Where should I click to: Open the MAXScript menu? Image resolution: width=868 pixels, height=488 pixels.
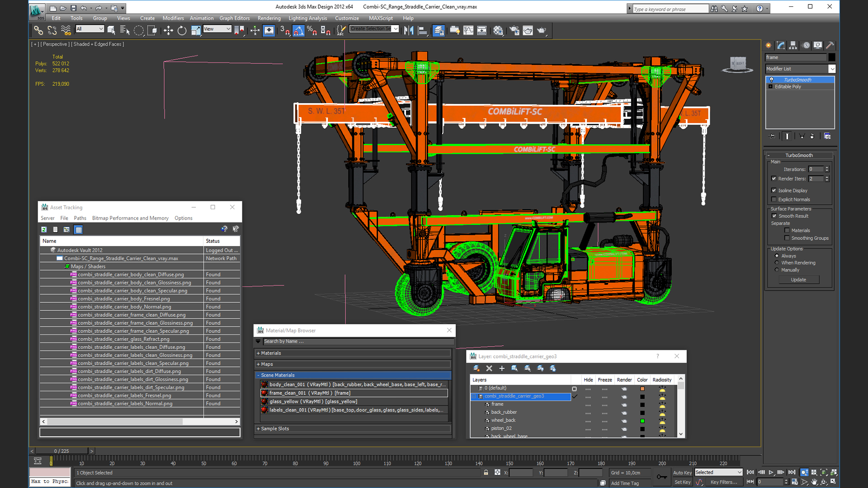coord(381,18)
